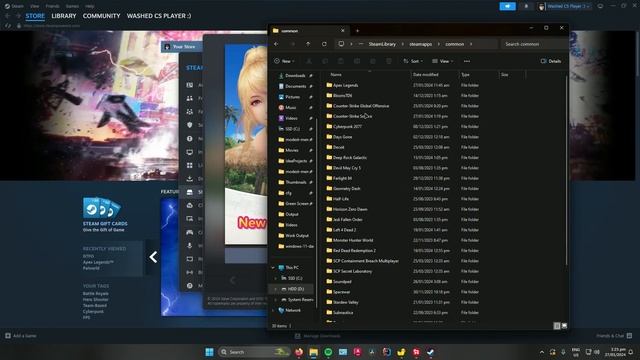
Task: Select the Red Dead Redemption 2 folder
Action: [x=354, y=251]
